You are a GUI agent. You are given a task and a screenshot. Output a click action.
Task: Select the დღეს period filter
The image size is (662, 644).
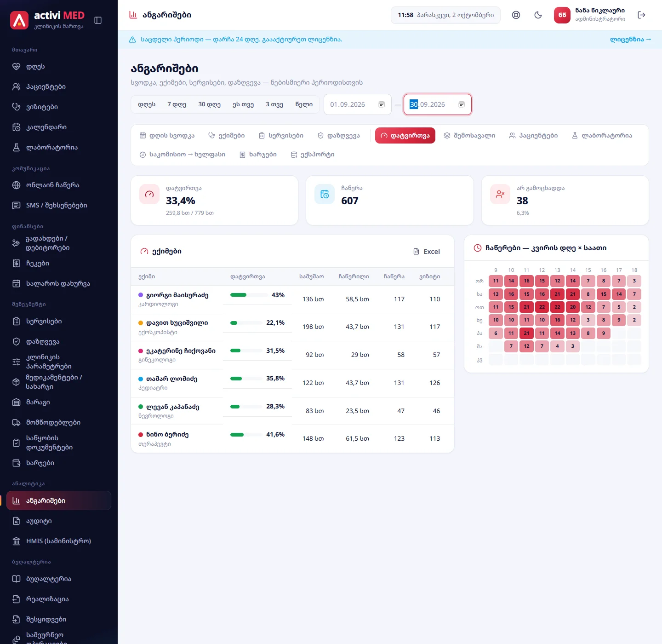(x=147, y=104)
